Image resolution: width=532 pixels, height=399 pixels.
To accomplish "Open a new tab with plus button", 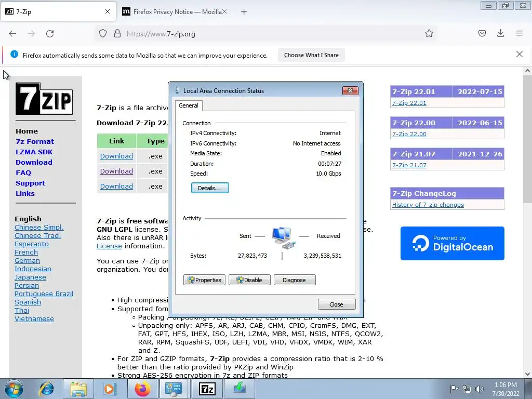I will coord(244,12).
